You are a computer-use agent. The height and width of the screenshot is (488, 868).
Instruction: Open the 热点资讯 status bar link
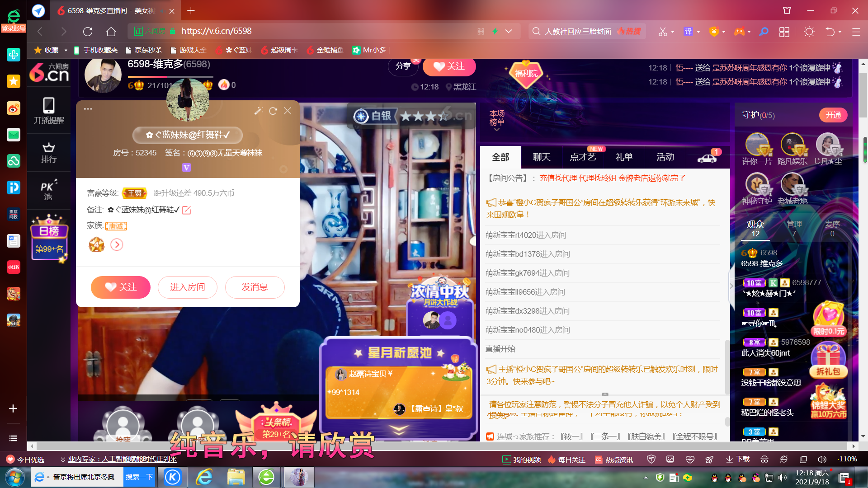coord(614,460)
